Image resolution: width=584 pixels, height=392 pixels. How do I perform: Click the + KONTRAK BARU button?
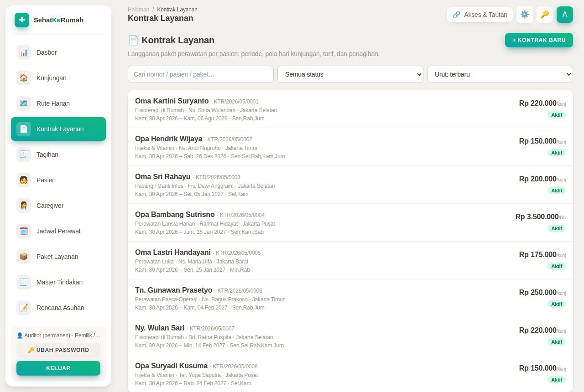pos(539,40)
